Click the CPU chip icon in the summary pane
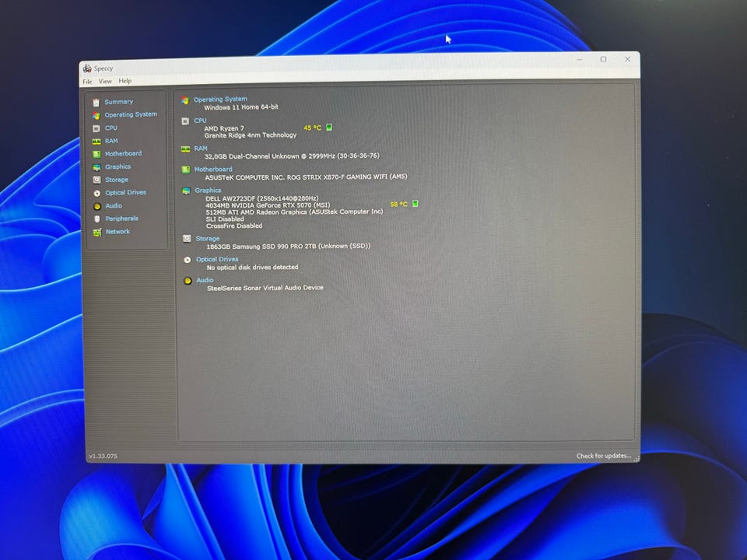This screenshot has width=747, height=560. tap(185, 121)
